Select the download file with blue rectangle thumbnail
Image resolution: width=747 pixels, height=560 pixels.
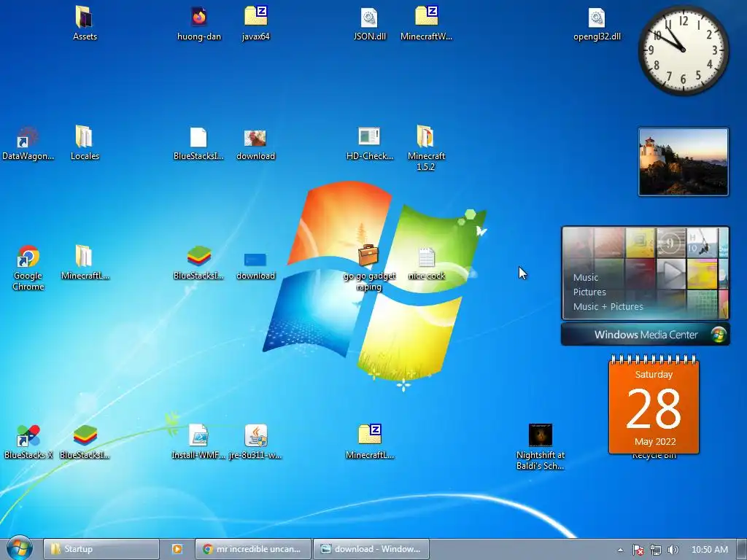255,260
